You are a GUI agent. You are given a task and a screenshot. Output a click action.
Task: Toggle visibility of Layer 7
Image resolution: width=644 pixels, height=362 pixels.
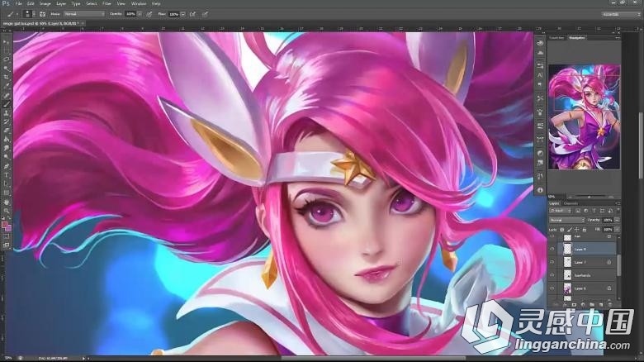pos(552,262)
